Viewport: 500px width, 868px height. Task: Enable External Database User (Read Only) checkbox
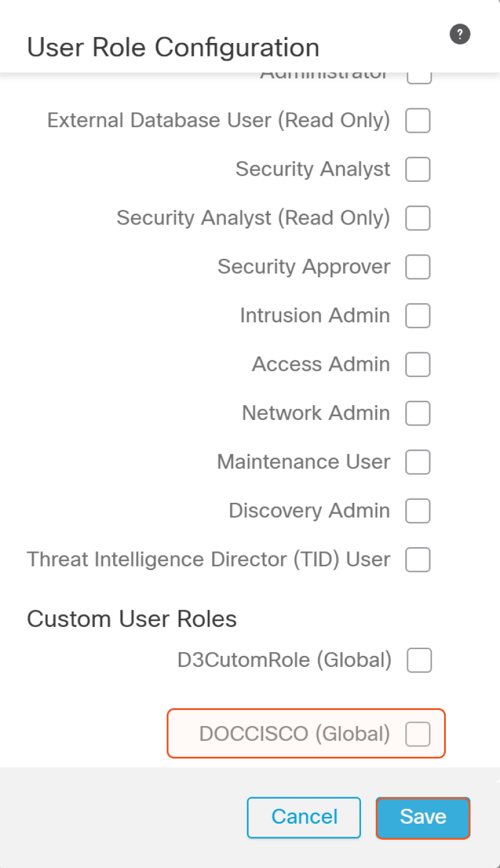[x=418, y=120]
